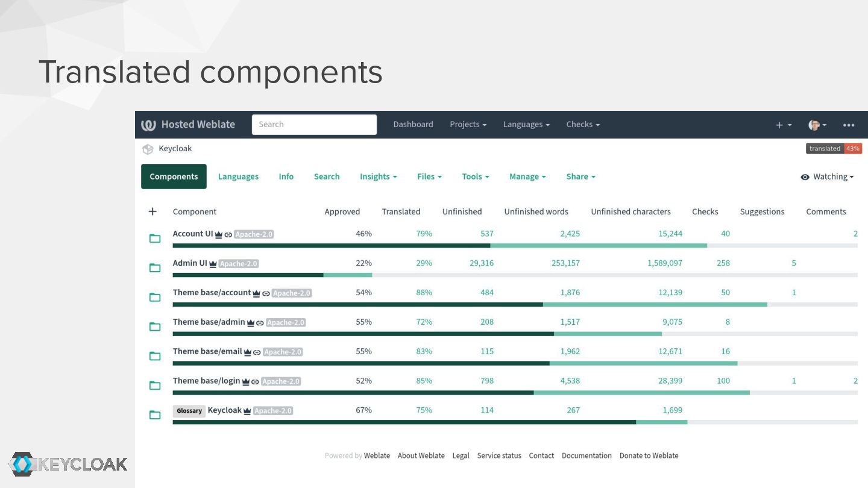The height and width of the screenshot is (488, 868).
Task: Open the Legal footer link
Action: tap(461, 456)
